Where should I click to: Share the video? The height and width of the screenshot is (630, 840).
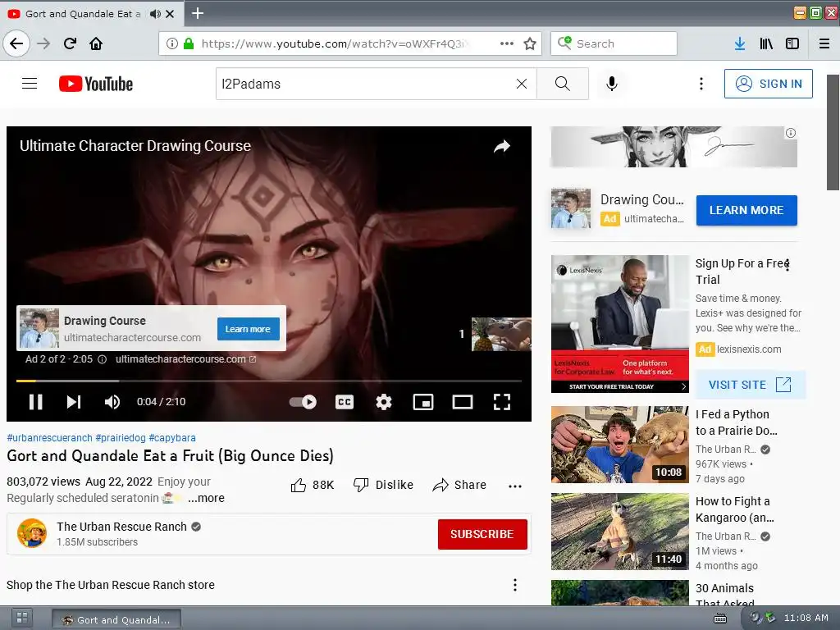coord(459,485)
